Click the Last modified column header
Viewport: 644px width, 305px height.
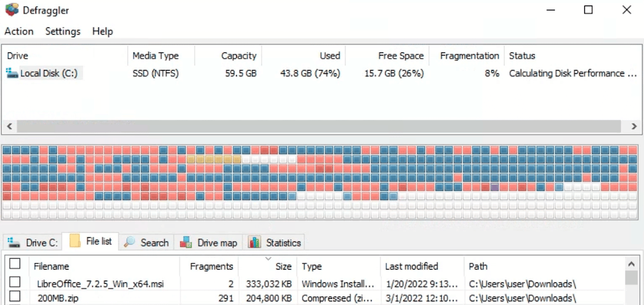tap(411, 267)
